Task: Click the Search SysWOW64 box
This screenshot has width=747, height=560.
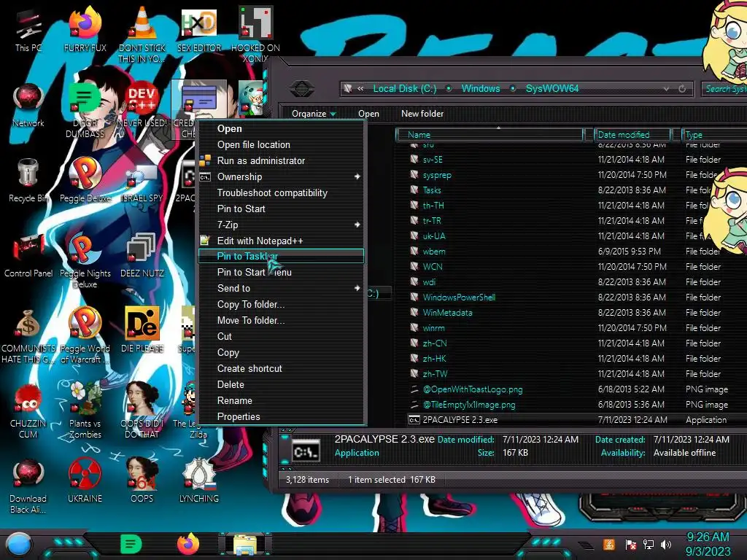Action: coord(724,89)
